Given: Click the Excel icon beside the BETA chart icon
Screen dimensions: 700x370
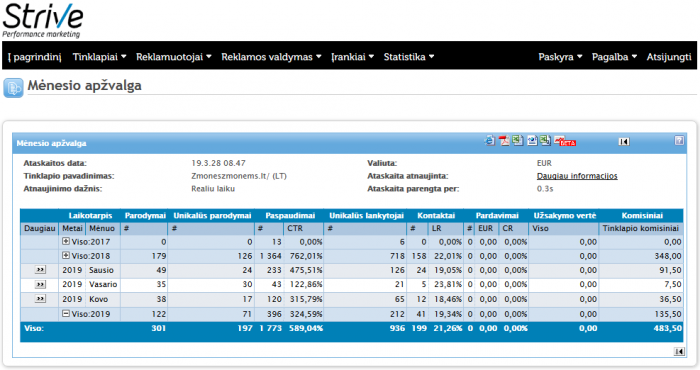Looking at the screenshot, I should click(x=545, y=141).
